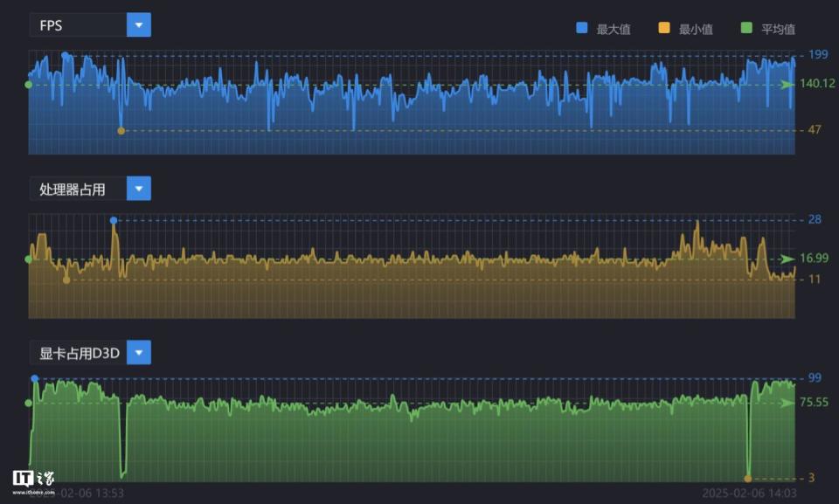Select the FPS maximum point marker dot
Image resolution: width=839 pixels, height=504 pixels.
pos(65,55)
